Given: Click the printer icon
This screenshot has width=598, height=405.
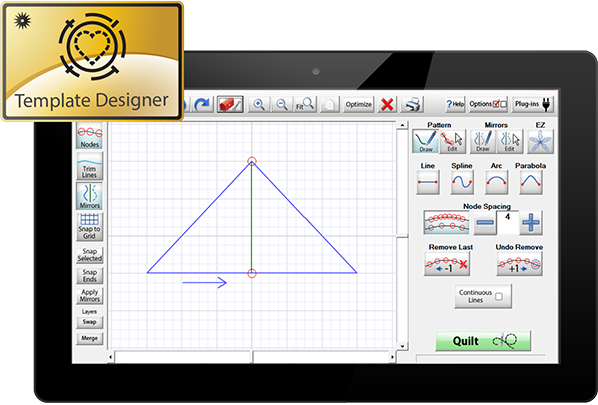Looking at the screenshot, I should pos(412,104).
